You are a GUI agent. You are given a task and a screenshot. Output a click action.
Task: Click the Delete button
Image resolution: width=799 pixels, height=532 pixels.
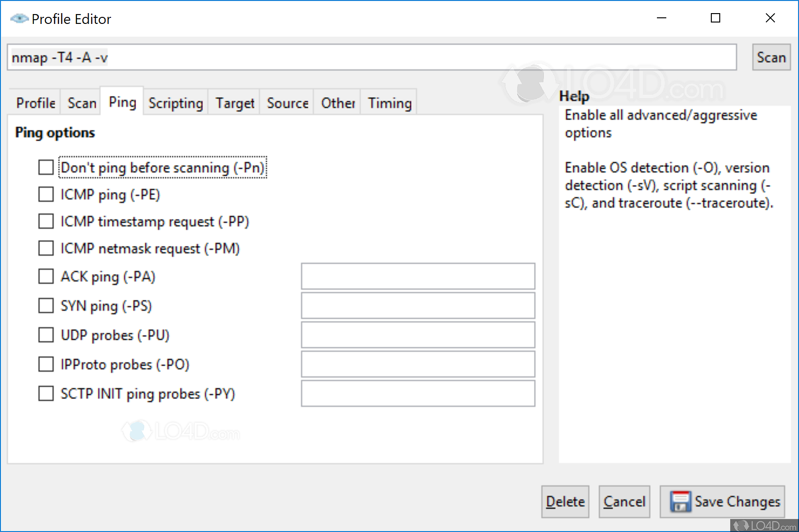[x=565, y=501]
